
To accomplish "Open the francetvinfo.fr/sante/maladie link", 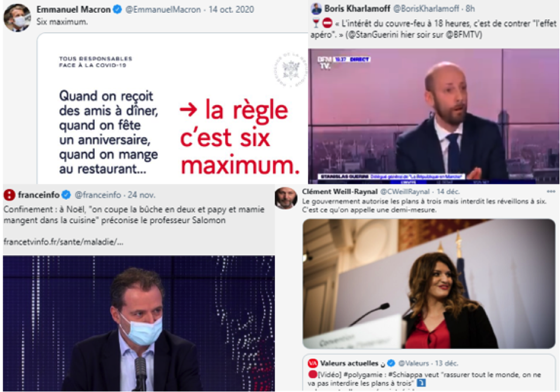I will pyautogui.click(x=64, y=242).
